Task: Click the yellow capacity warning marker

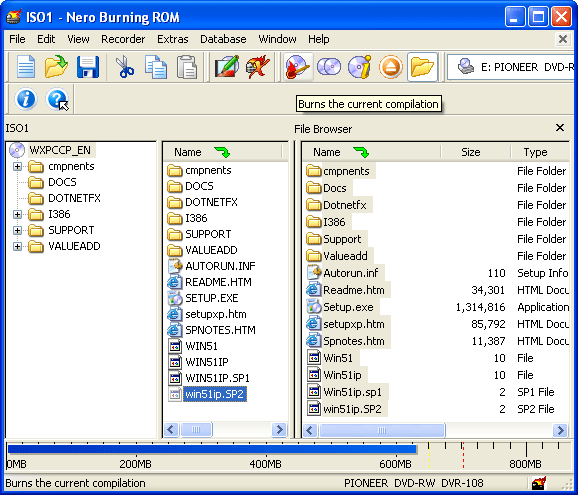Action: click(429, 456)
